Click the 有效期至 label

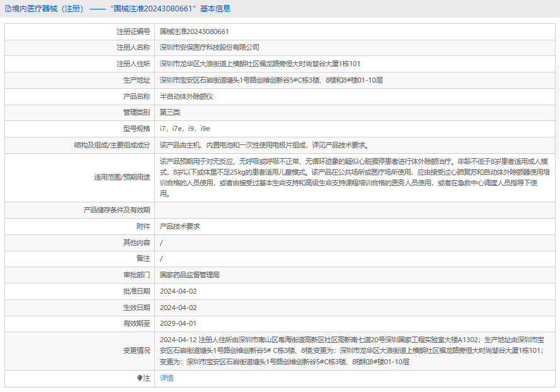(137, 323)
